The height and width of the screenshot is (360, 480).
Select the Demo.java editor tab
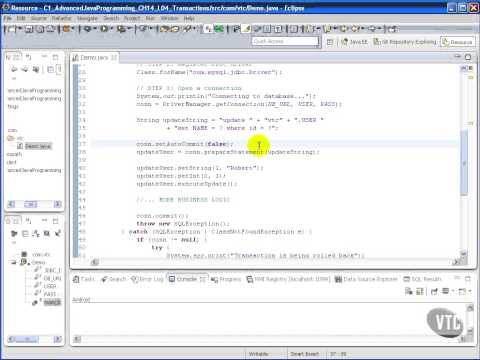coord(94,58)
